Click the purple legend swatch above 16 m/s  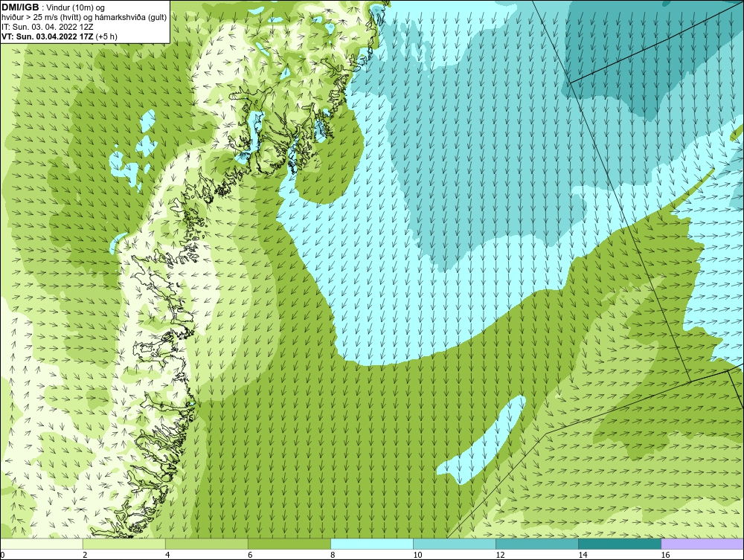coord(702,544)
